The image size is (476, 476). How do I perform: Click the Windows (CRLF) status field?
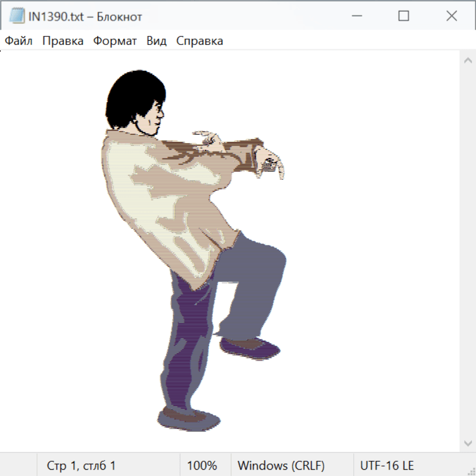coord(281,466)
